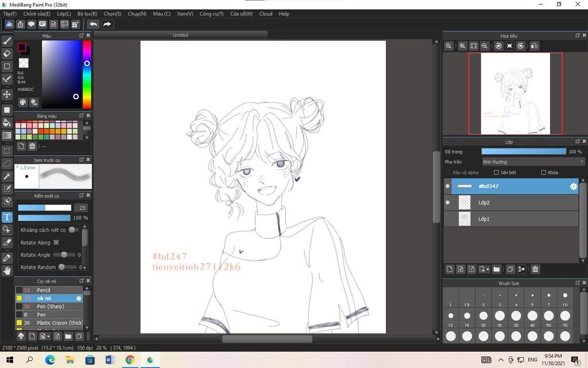Open the Lớp(L) menu
This screenshot has width=588, height=368.
(x=64, y=14)
